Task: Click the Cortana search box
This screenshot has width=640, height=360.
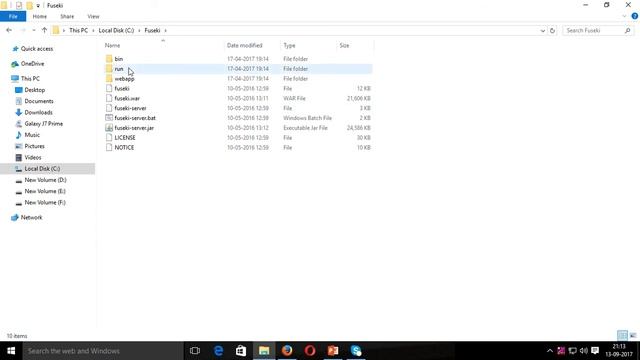Action: point(103,351)
